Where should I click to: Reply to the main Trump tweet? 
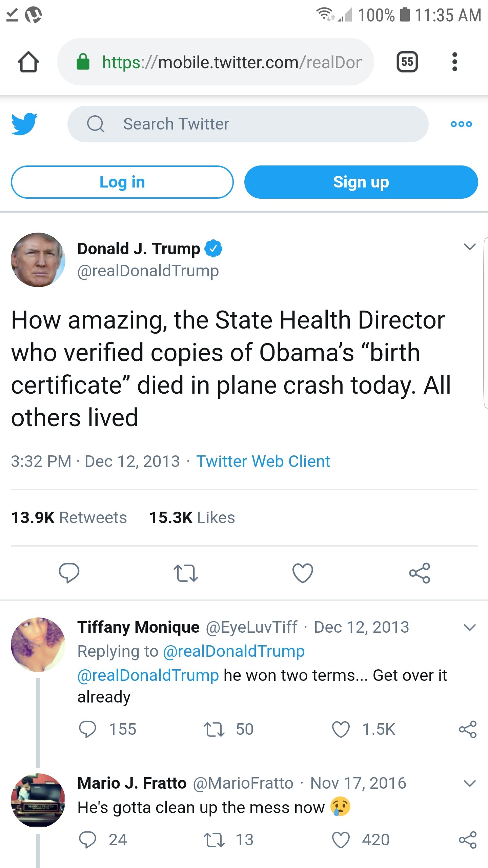tap(69, 573)
